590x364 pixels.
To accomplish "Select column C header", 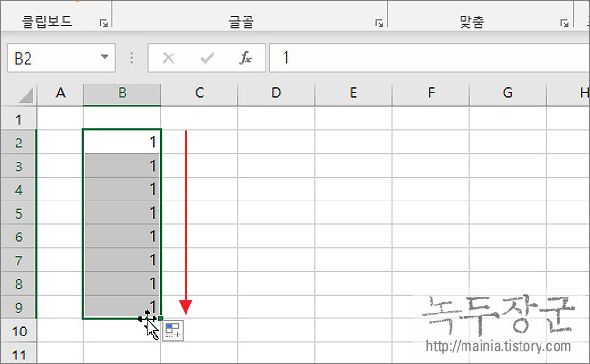I will tap(199, 93).
